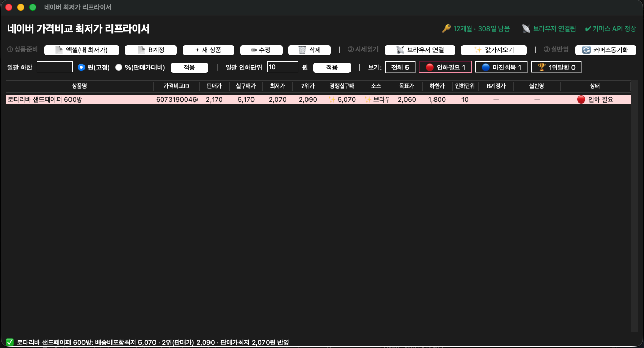
Task: Click the ✏ 수정 edit button
Action: pos(261,50)
